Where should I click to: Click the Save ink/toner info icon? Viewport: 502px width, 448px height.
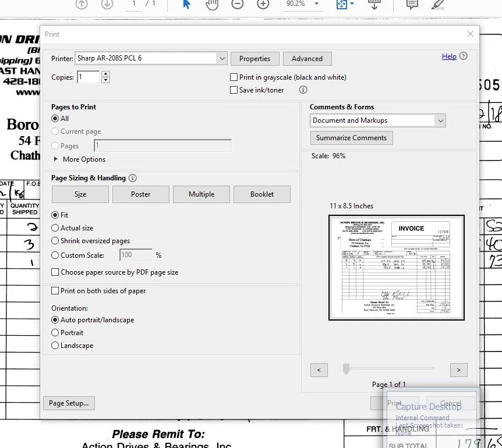303,90
